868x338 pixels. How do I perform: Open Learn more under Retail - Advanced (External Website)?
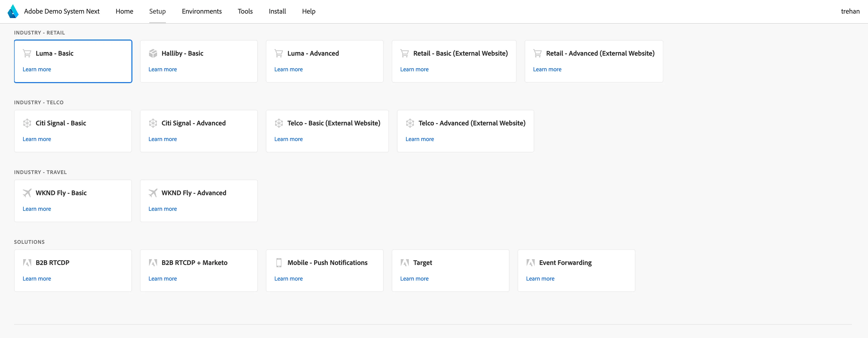547,69
